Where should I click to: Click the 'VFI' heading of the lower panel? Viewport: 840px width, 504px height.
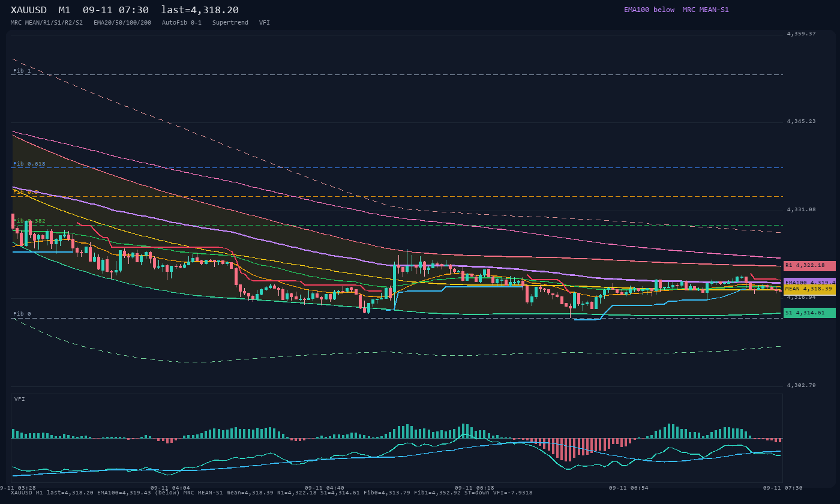tap(20, 399)
